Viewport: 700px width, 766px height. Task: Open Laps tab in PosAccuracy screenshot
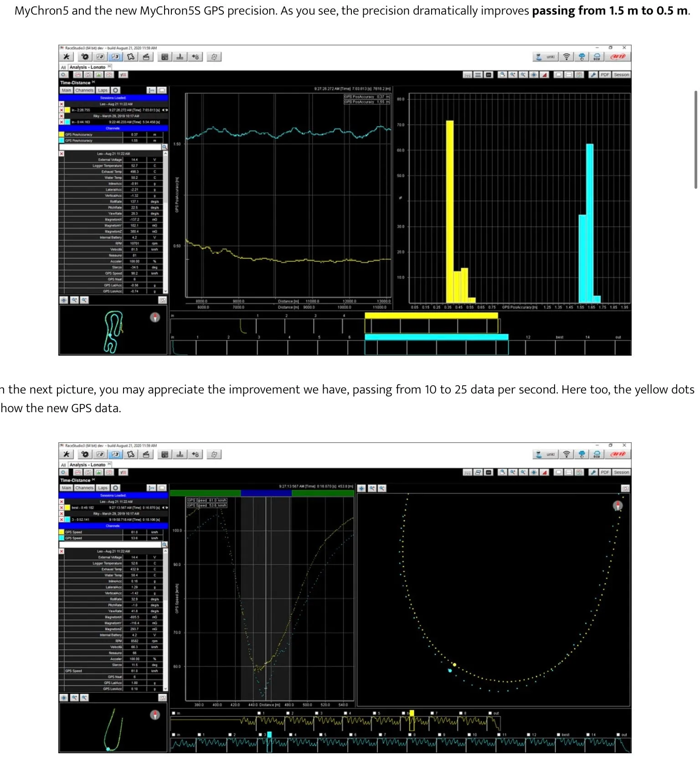click(x=103, y=90)
